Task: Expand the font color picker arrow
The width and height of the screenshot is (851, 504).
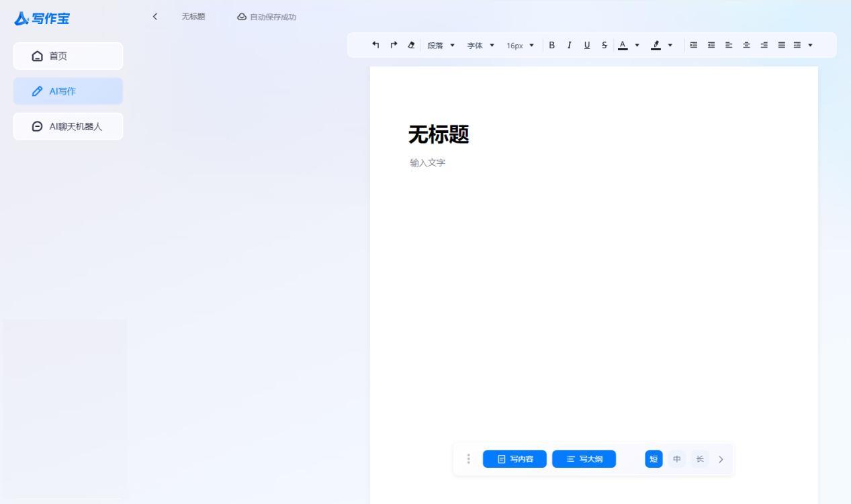Action: pyautogui.click(x=637, y=45)
